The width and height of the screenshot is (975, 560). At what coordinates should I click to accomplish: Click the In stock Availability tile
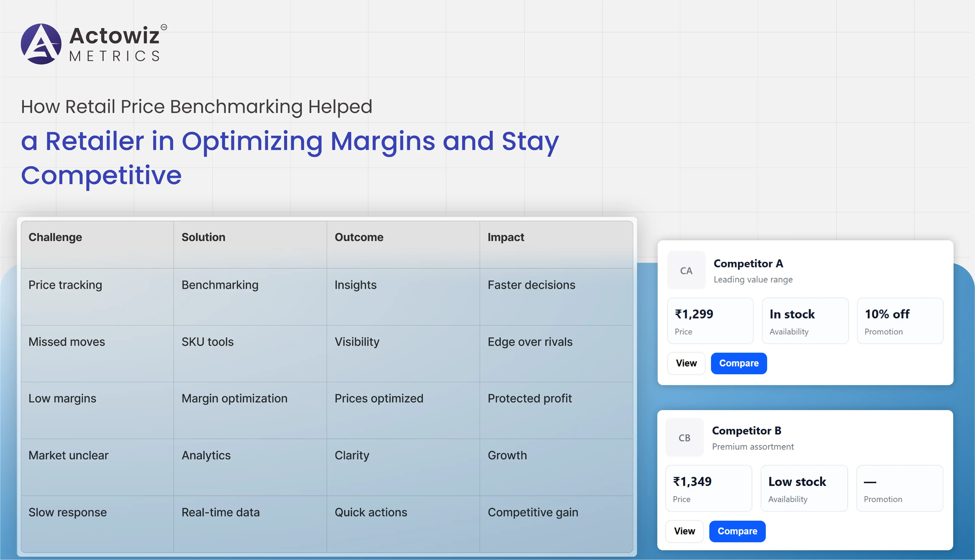805,321
